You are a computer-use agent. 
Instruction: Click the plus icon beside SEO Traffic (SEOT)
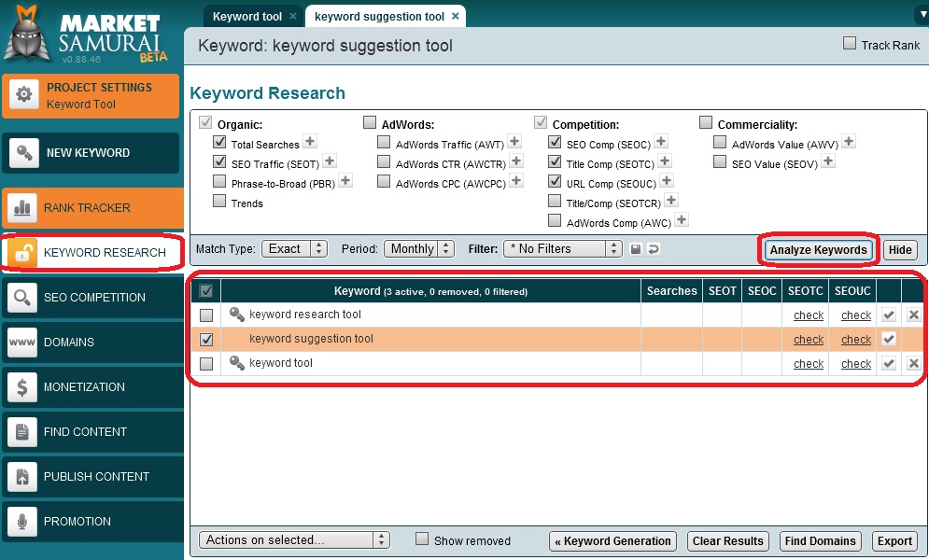coord(330,161)
